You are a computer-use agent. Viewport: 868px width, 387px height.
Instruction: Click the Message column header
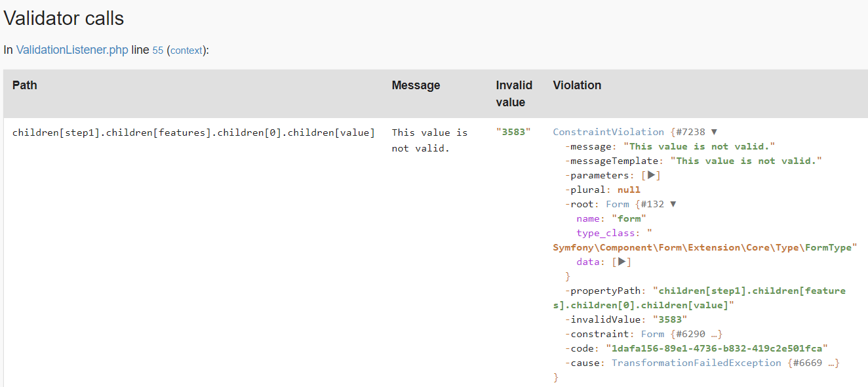click(416, 85)
